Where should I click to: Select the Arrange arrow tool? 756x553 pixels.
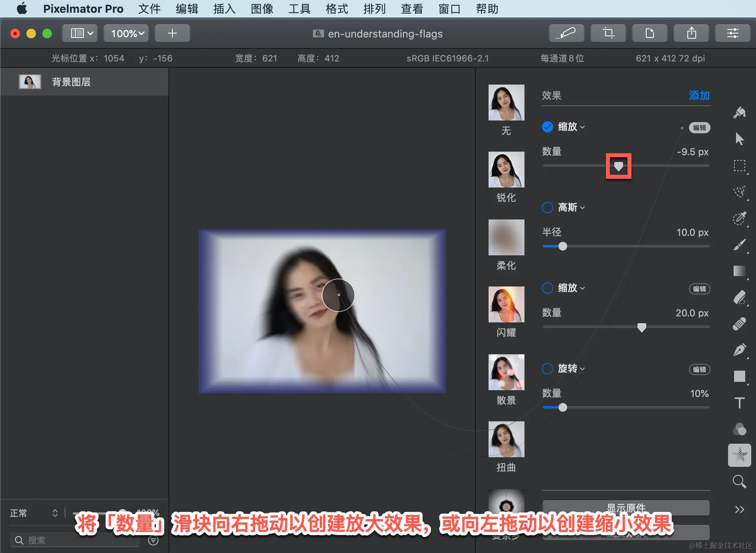(739, 139)
